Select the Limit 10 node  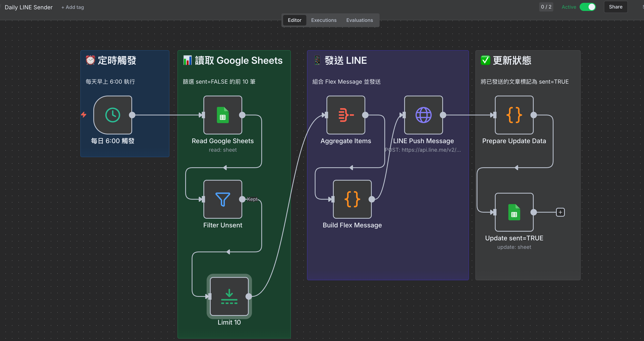[229, 296]
